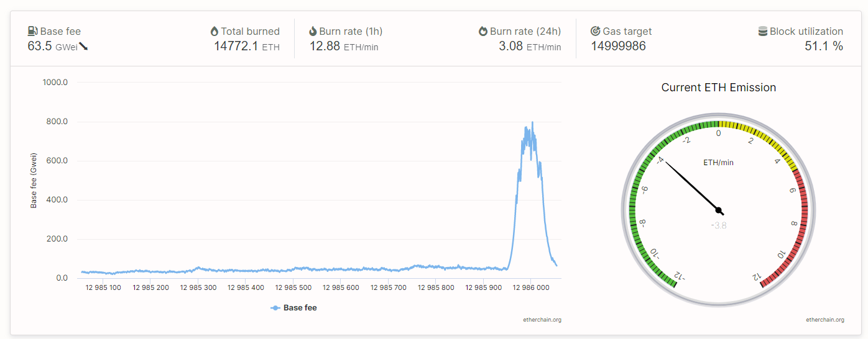This screenshot has width=868, height=339.
Task: Click the peak of the base fee spike
Action: tap(532, 123)
